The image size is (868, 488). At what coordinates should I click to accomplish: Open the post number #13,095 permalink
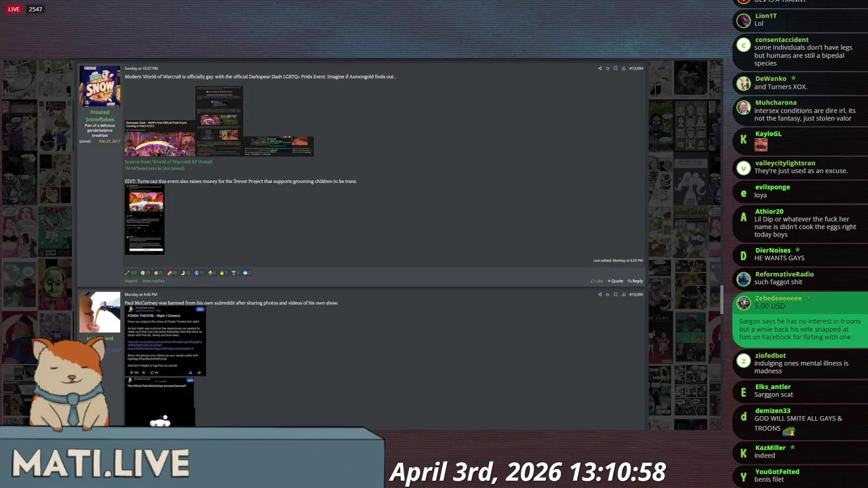[x=636, y=295]
